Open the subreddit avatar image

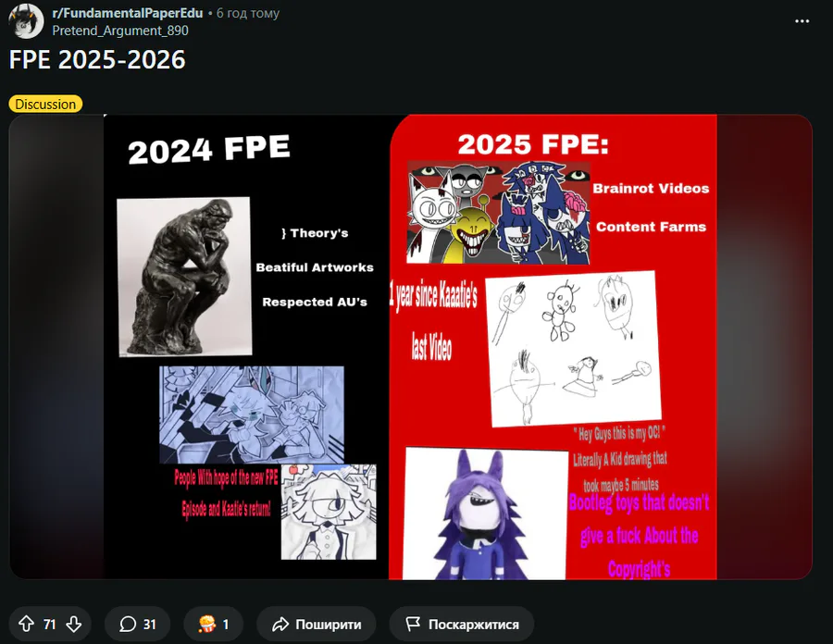[x=26, y=21]
